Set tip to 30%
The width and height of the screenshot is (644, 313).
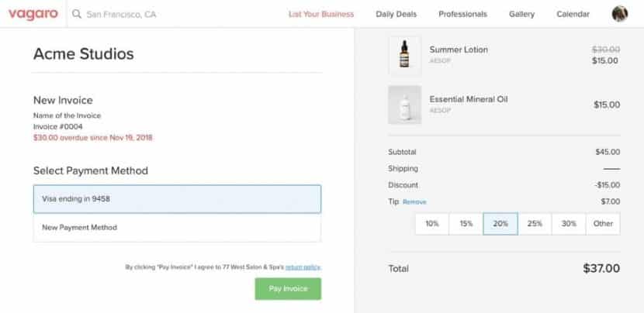569,224
